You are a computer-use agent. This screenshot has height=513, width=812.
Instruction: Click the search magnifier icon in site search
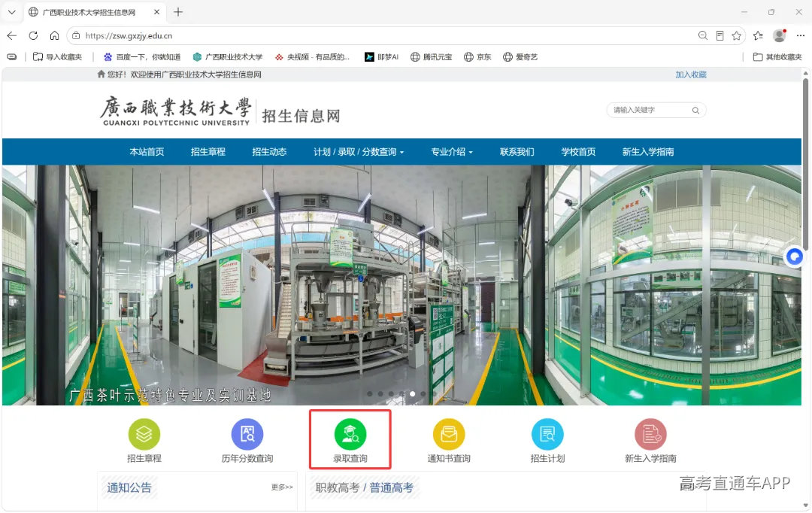coord(695,111)
